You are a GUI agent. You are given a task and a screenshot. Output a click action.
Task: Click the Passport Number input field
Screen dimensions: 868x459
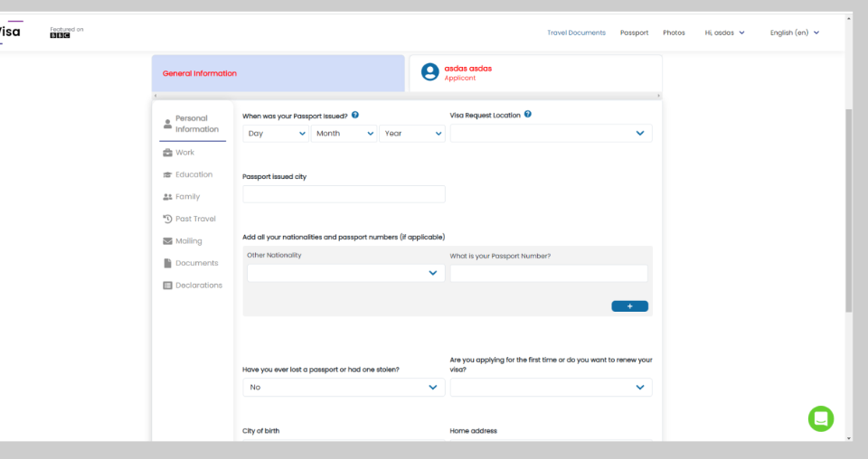pyautogui.click(x=549, y=273)
